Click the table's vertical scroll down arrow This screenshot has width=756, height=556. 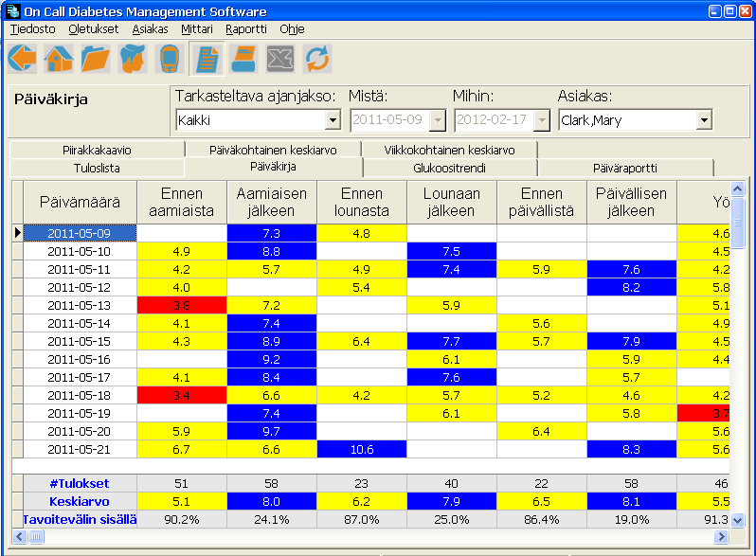click(737, 520)
